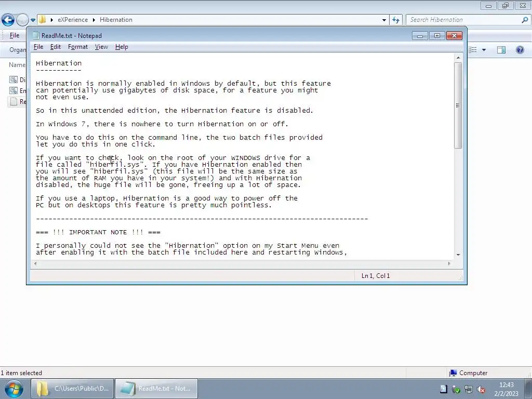The image size is (532, 399).
Task: Click Change your view icon
Action: (x=473, y=50)
